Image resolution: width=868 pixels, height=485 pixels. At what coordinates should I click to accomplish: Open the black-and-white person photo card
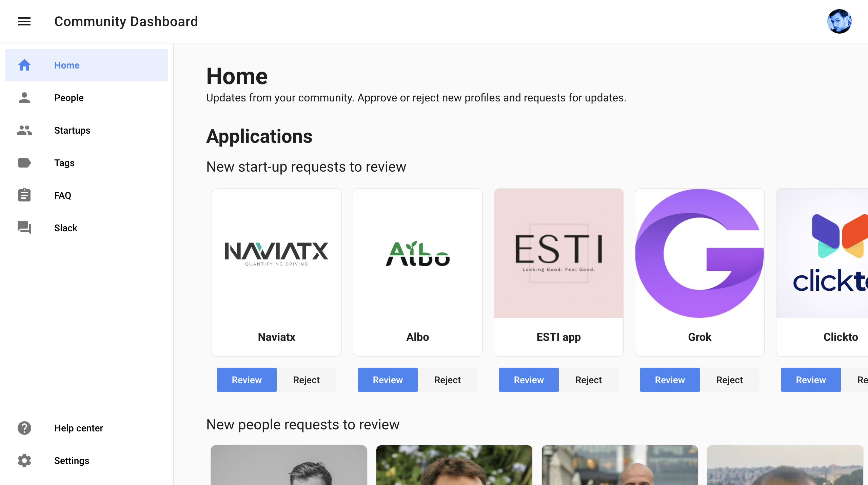point(289,465)
